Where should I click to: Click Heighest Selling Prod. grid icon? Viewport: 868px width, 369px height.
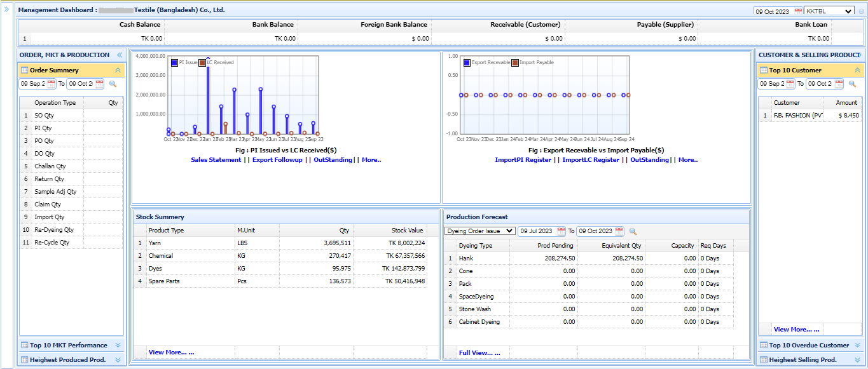764,360
